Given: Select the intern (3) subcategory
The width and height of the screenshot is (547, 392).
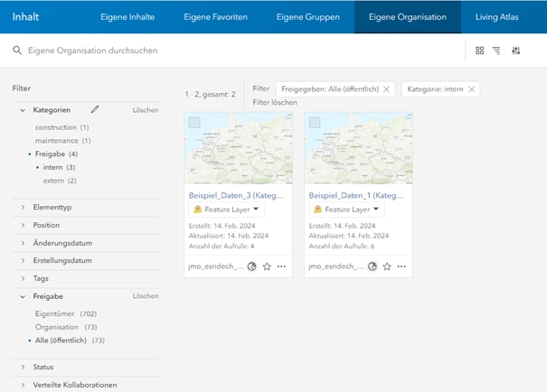Looking at the screenshot, I should [60, 167].
